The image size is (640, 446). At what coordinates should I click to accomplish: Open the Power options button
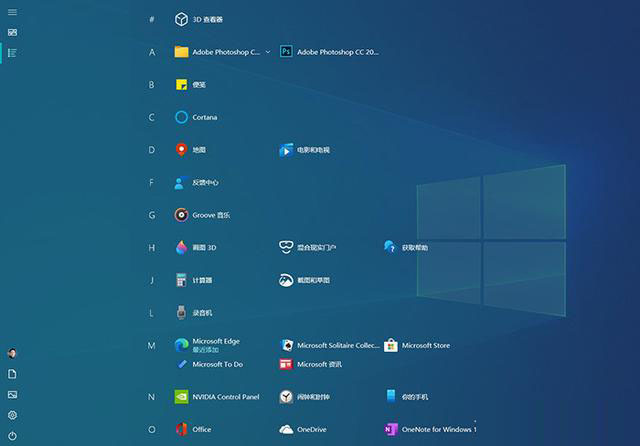12,435
